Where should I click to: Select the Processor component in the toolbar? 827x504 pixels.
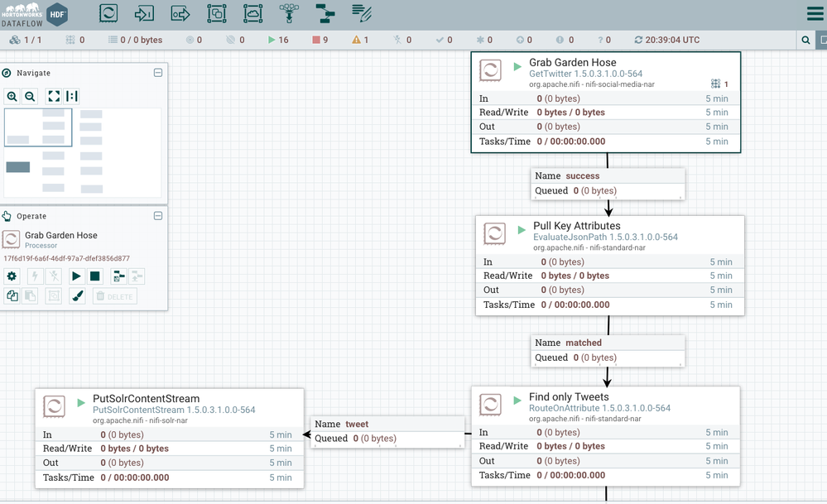click(x=108, y=13)
